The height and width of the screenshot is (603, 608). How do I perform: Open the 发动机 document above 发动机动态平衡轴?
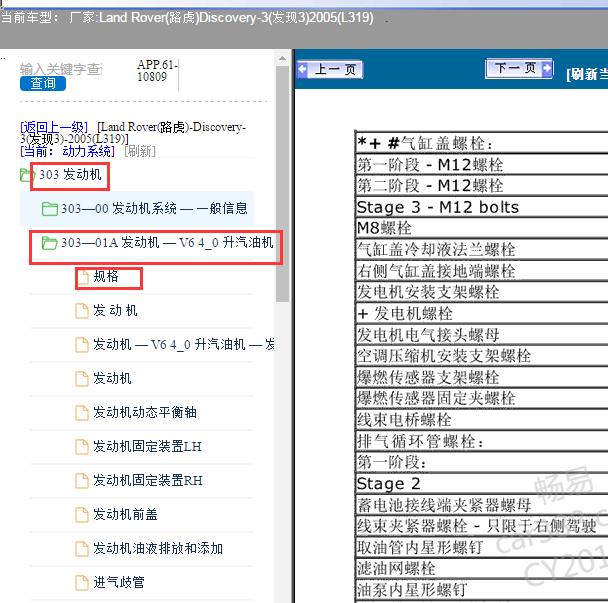[112, 378]
